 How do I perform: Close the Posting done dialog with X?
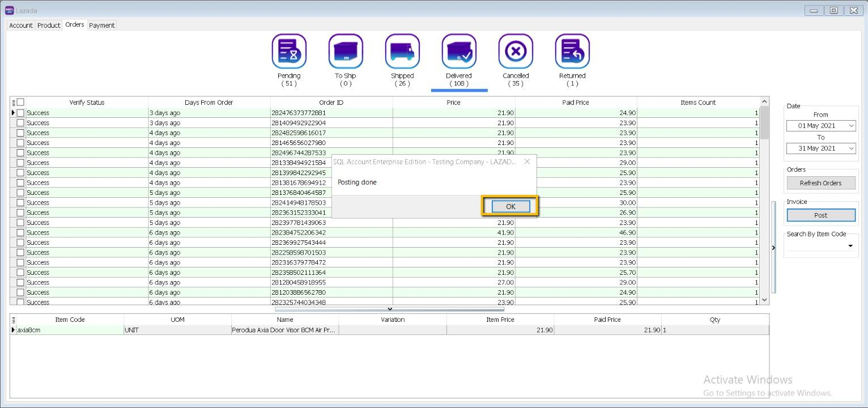(527, 161)
